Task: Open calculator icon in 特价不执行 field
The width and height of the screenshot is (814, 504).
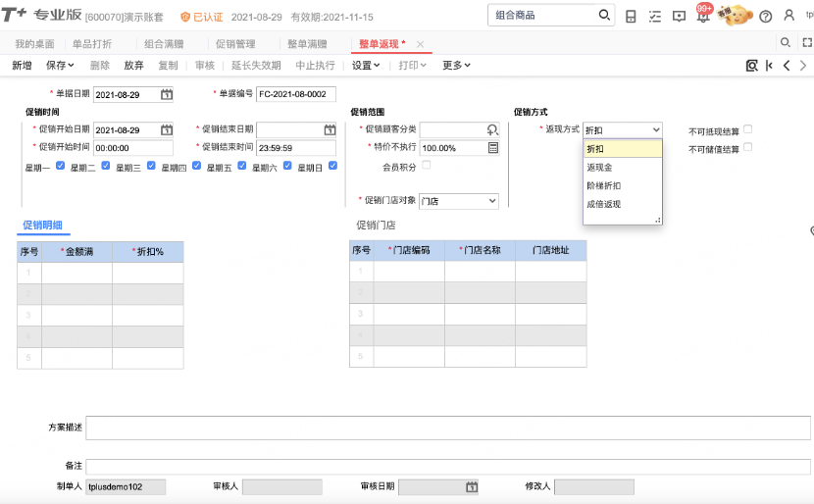Action: (x=493, y=148)
